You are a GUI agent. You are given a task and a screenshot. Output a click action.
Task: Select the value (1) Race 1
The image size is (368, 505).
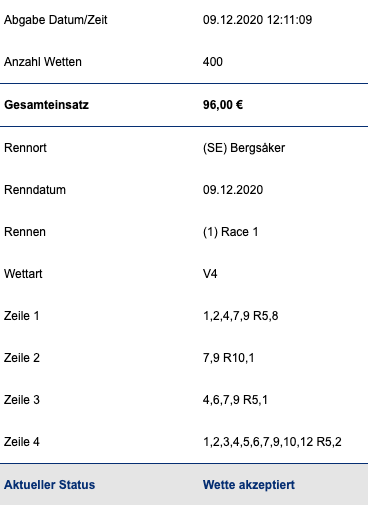point(231,232)
